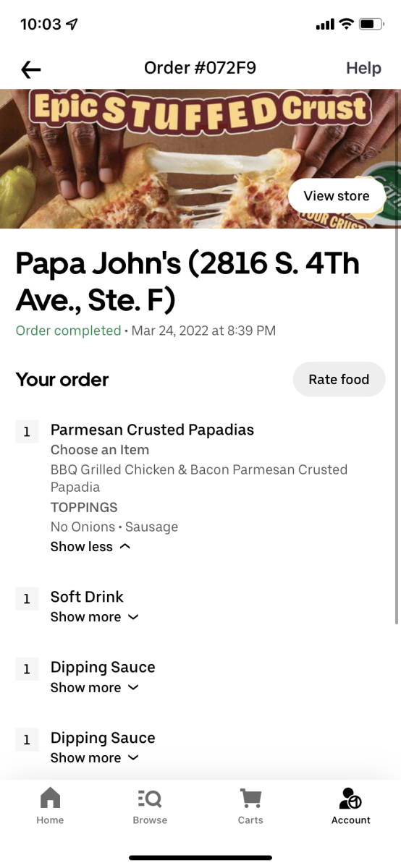The image size is (401, 868).
Task: Tap the battery status icon
Action: point(371,24)
